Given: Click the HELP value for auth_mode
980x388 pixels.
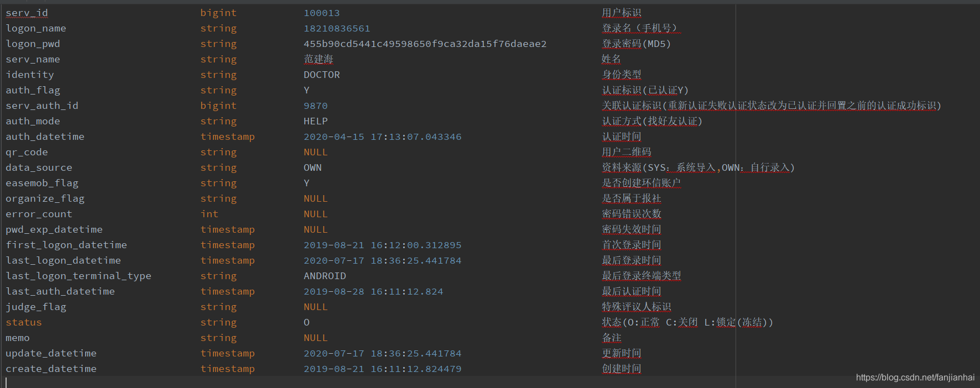Looking at the screenshot, I should click(x=315, y=121).
